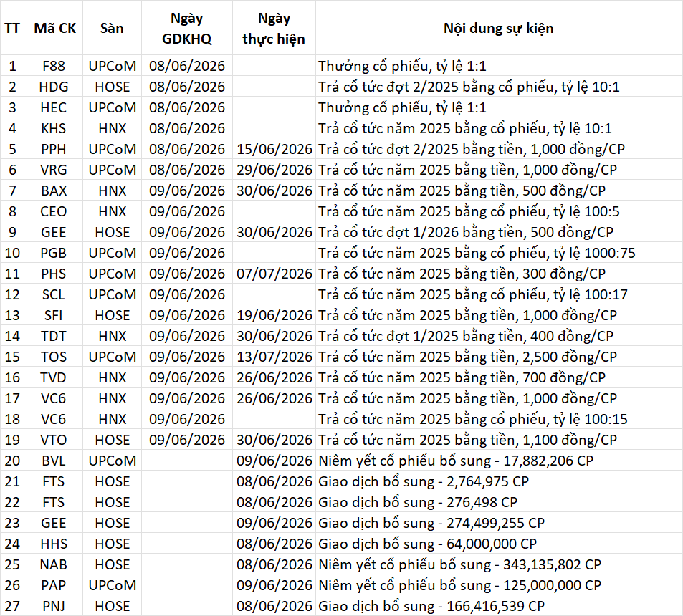Select the NAB stock code cell

pos(54,564)
